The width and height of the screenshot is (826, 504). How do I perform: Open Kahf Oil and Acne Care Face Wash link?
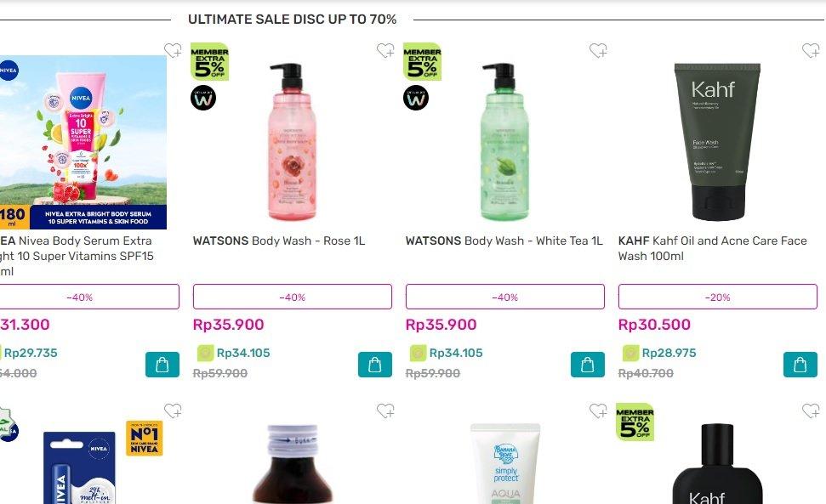(712, 248)
